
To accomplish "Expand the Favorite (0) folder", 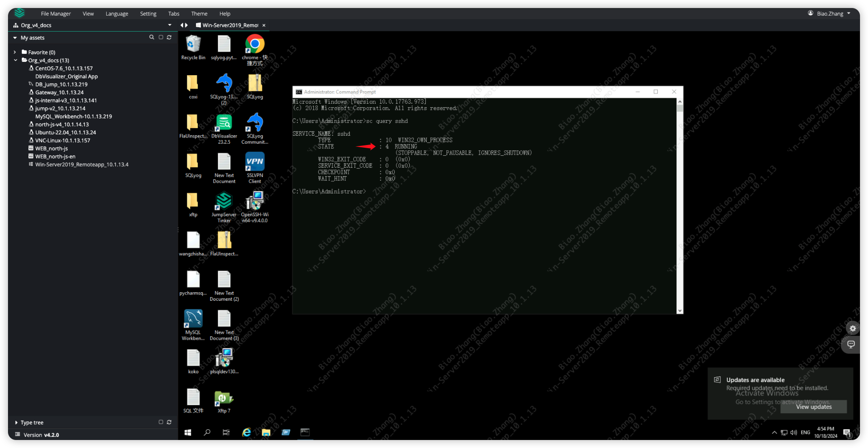I will pos(15,52).
